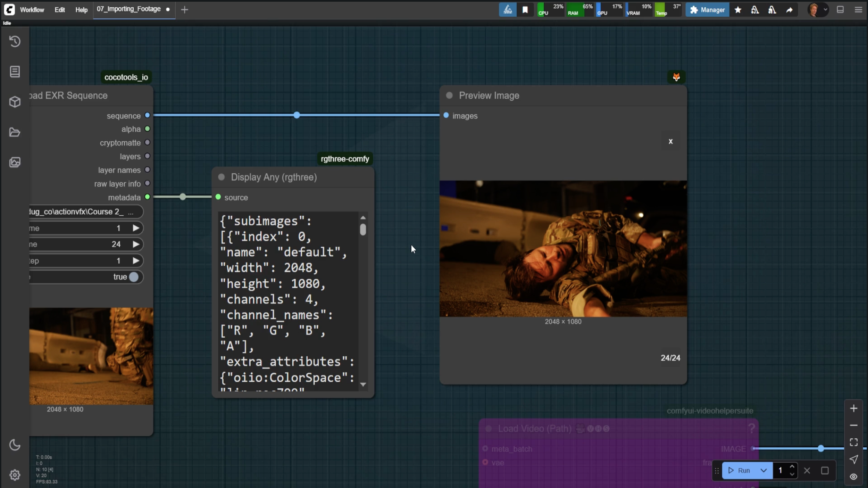The width and height of the screenshot is (868, 488).
Task: Add a new workflow tab
Action: click(184, 9)
